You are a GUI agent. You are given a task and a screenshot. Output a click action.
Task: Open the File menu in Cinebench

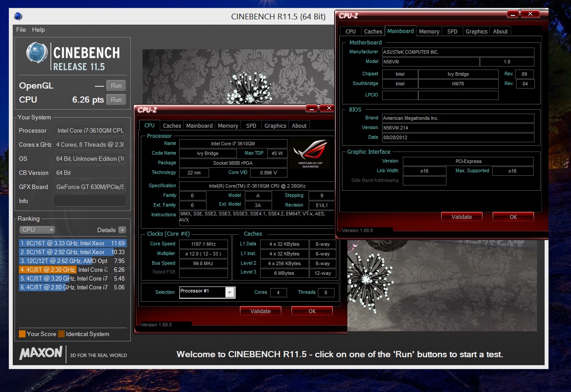[21, 30]
